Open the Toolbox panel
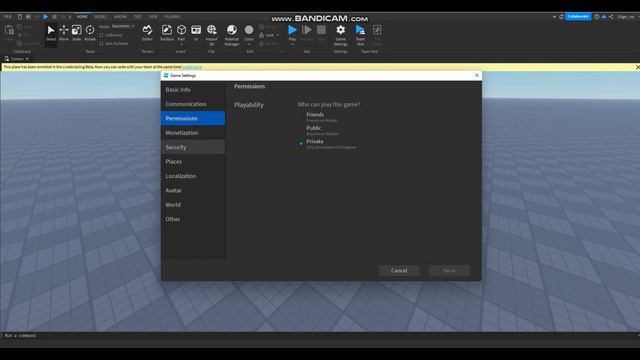Image resolution: width=640 pixels, height=360 pixels. click(x=167, y=33)
